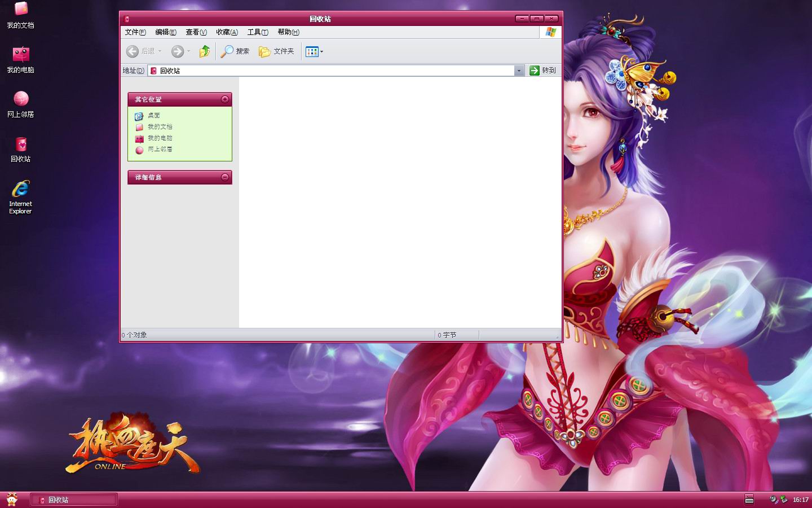
Task: Open the 帮助(H) menu
Action: click(x=288, y=32)
